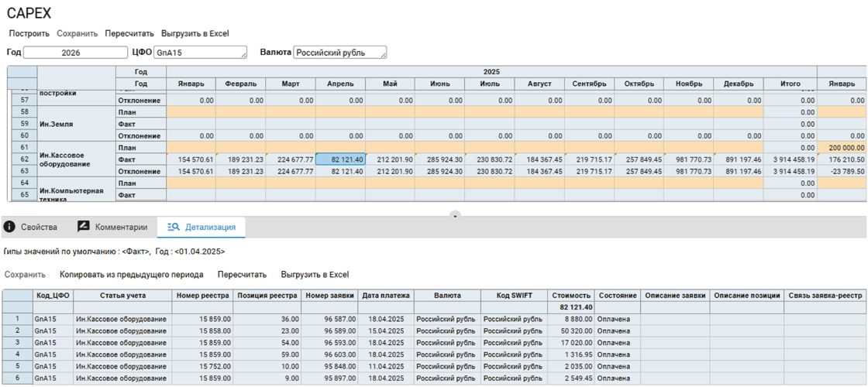This screenshot has height=387, width=868.
Task: Click the info icon on the Свойства tab
Action: click(9, 227)
